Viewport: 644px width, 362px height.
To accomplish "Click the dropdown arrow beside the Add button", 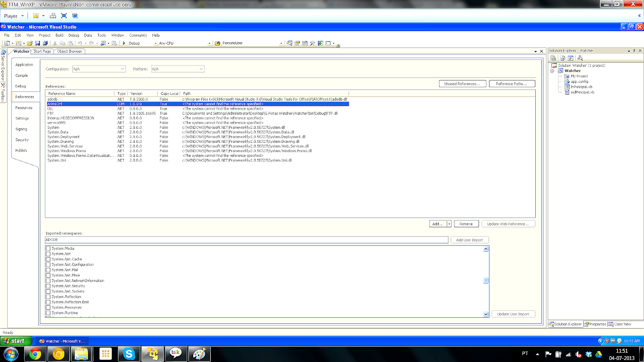I will point(449,224).
